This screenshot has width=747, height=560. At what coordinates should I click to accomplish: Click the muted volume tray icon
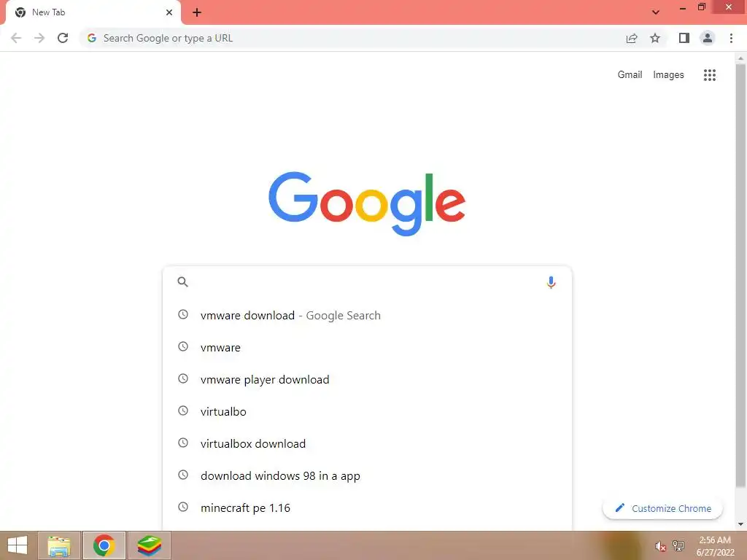(659, 546)
